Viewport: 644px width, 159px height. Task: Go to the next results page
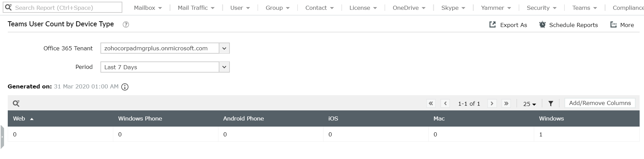pos(492,103)
